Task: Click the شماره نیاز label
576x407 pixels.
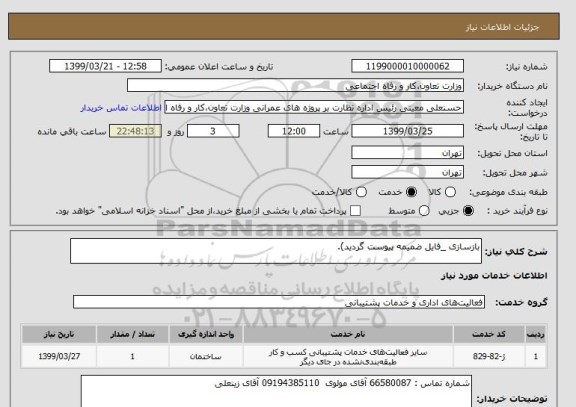Action: [527, 67]
